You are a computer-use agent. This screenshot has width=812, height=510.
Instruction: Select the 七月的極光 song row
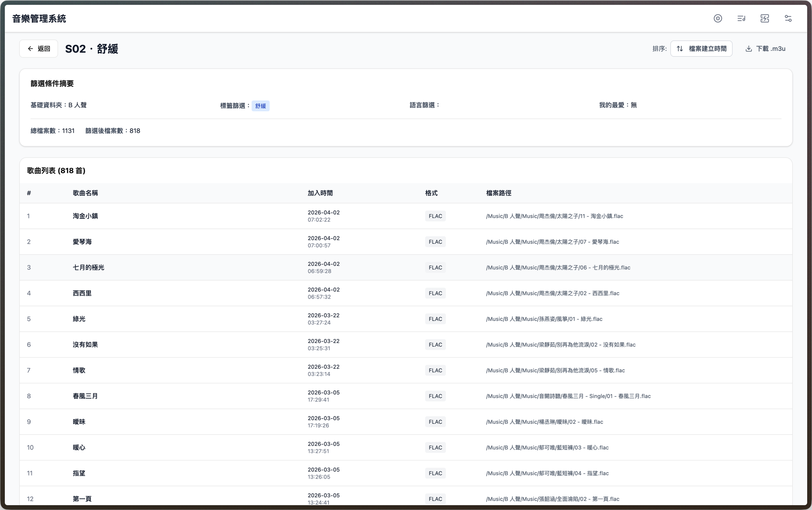coord(406,267)
